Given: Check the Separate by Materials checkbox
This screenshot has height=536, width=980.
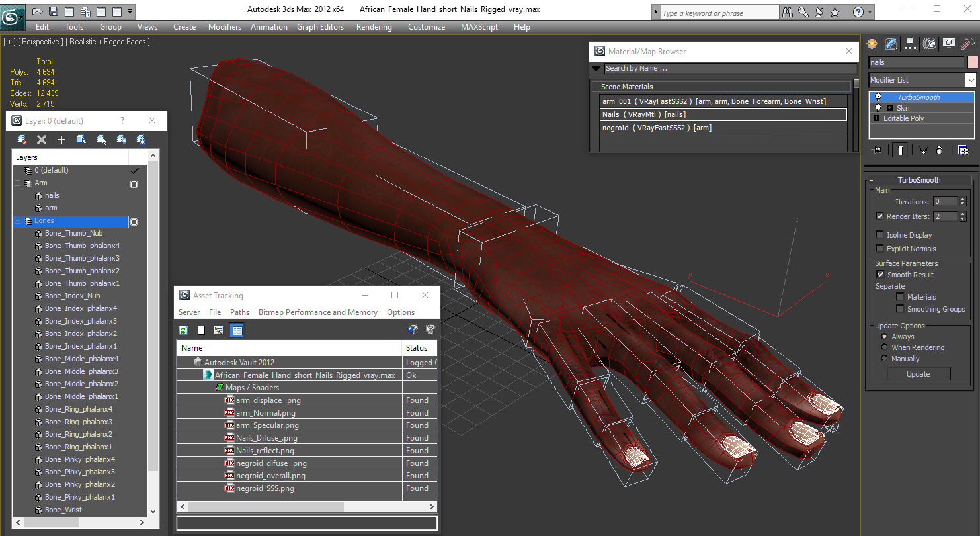Looking at the screenshot, I should pyautogui.click(x=900, y=297).
